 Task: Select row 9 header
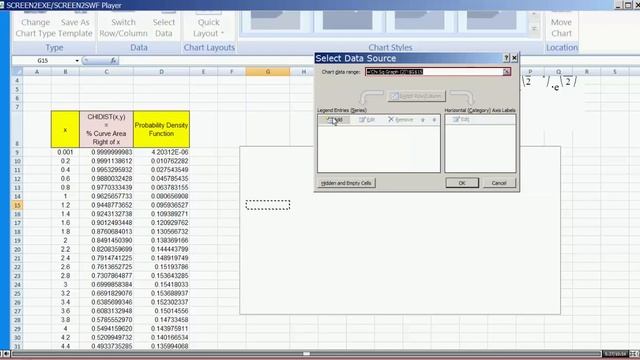tap(17, 152)
